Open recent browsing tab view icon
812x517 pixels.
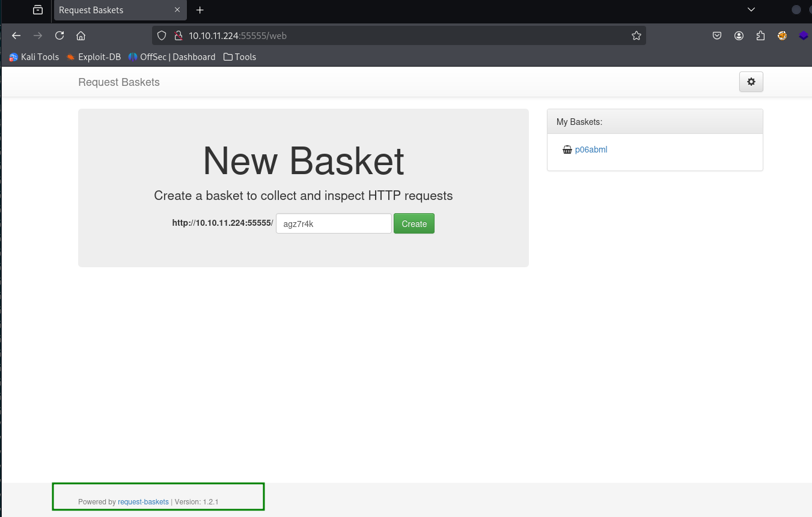[38, 10]
